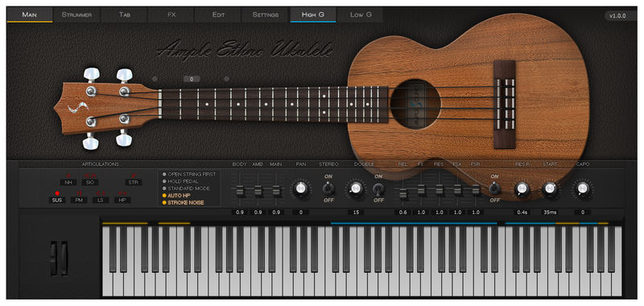Viewport: 644px width, 306px height.
Task: Click the Rel value field showing 0.6
Action: click(x=403, y=213)
